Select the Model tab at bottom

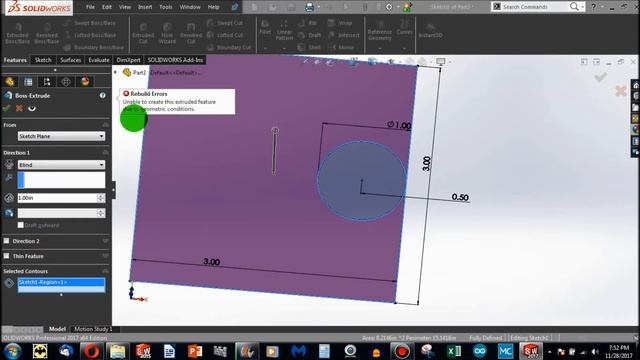(x=57, y=329)
